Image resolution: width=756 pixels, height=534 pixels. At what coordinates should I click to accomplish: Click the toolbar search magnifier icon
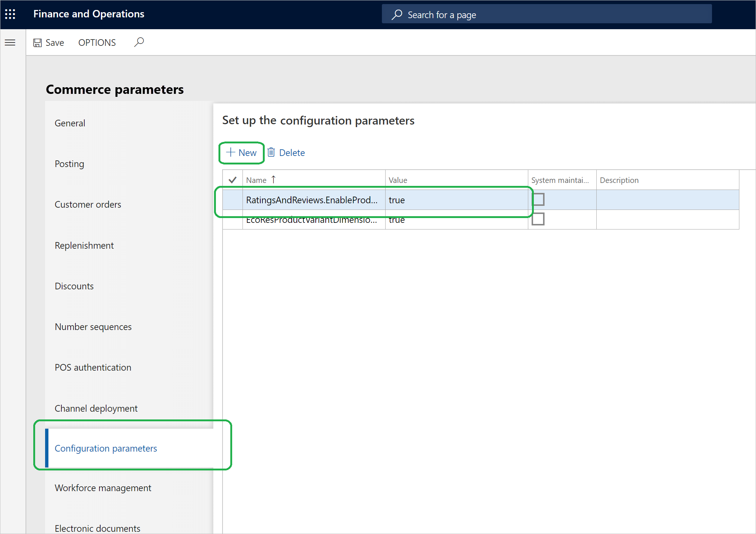point(139,42)
